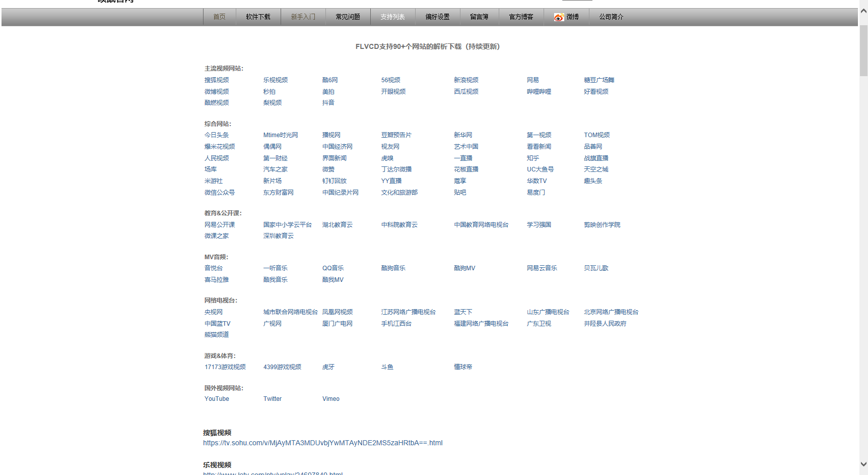Click the 文化和旅游部 link
The height and width of the screenshot is (475, 868).
point(399,193)
